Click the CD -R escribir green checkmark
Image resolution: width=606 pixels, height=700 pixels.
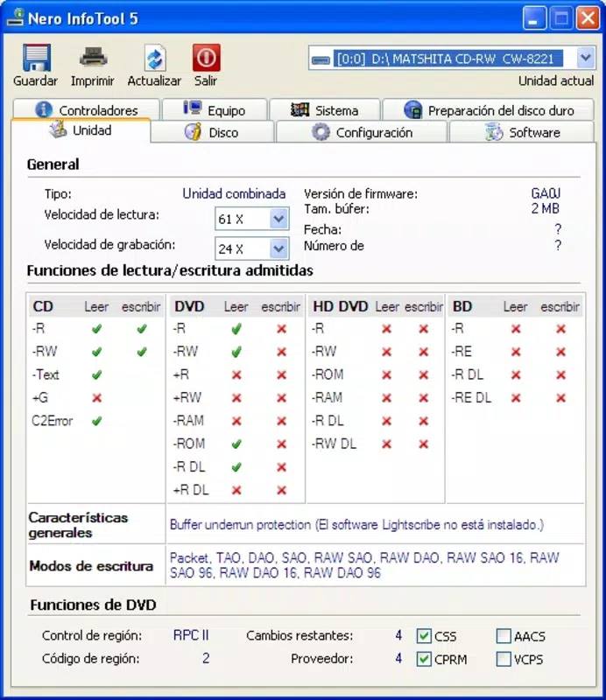coord(142,329)
